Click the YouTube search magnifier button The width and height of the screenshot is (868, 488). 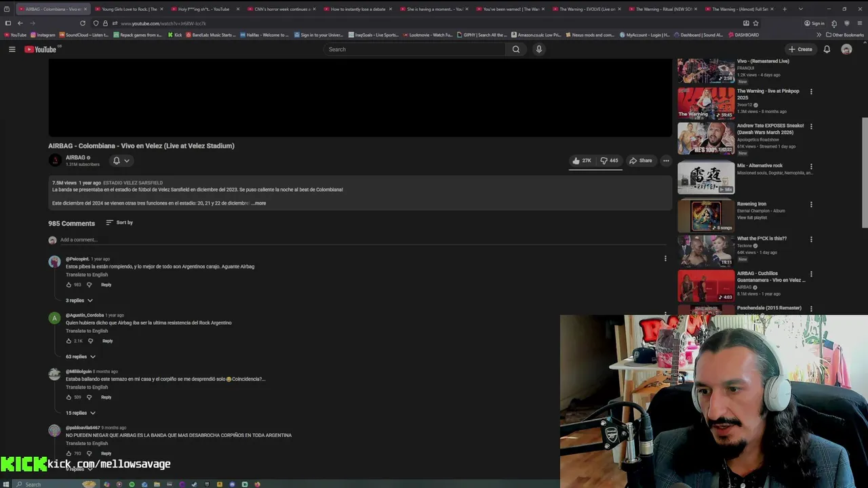tap(516, 49)
